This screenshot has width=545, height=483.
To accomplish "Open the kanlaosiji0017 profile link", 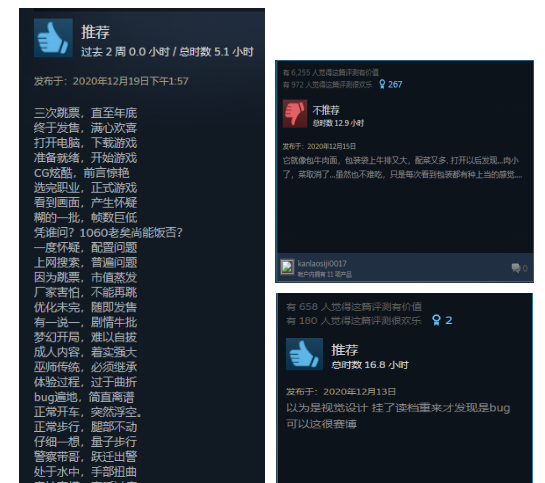I will tap(322, 263).
